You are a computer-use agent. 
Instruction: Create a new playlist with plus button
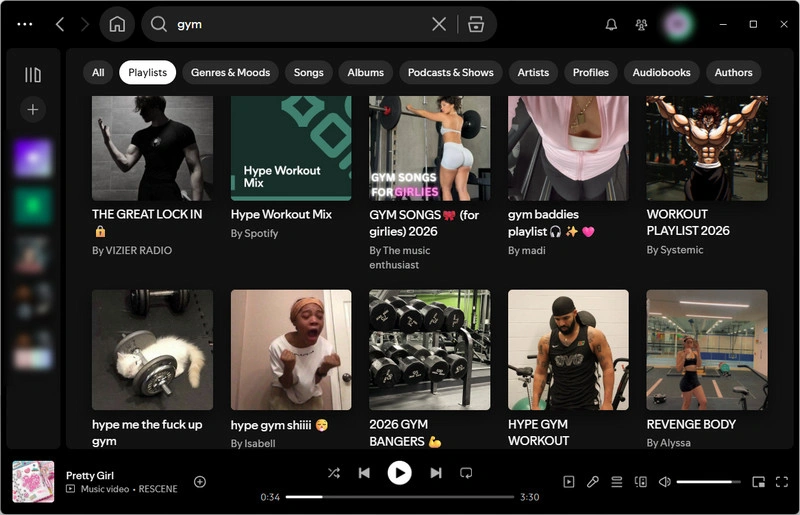(x=33, y=109)
